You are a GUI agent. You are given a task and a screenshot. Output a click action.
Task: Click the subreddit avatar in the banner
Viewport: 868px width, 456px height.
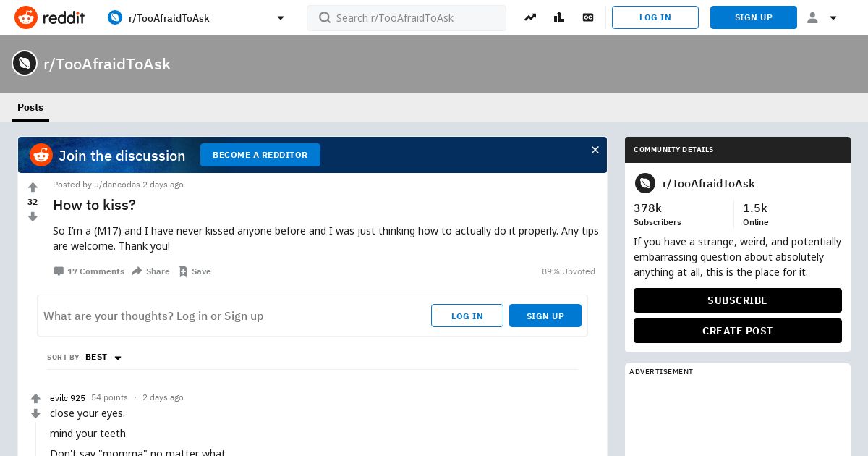(x=25, y=63)
